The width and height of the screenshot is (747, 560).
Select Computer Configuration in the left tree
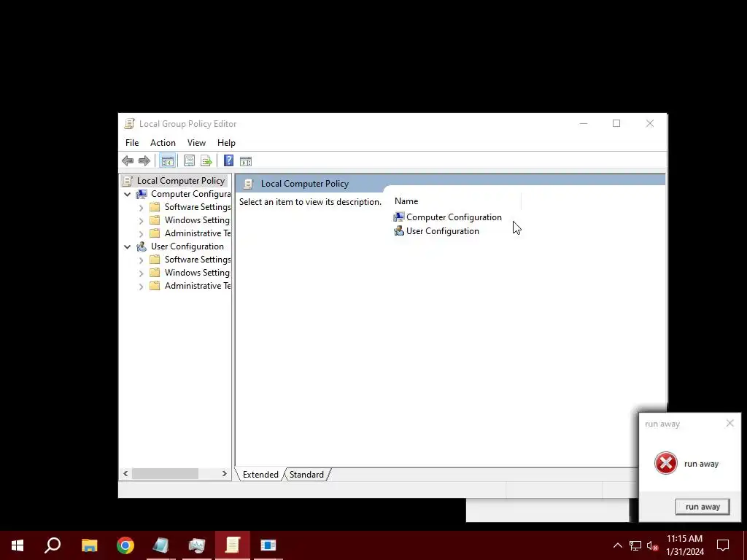pyautogui.click(x=190, y=194)
